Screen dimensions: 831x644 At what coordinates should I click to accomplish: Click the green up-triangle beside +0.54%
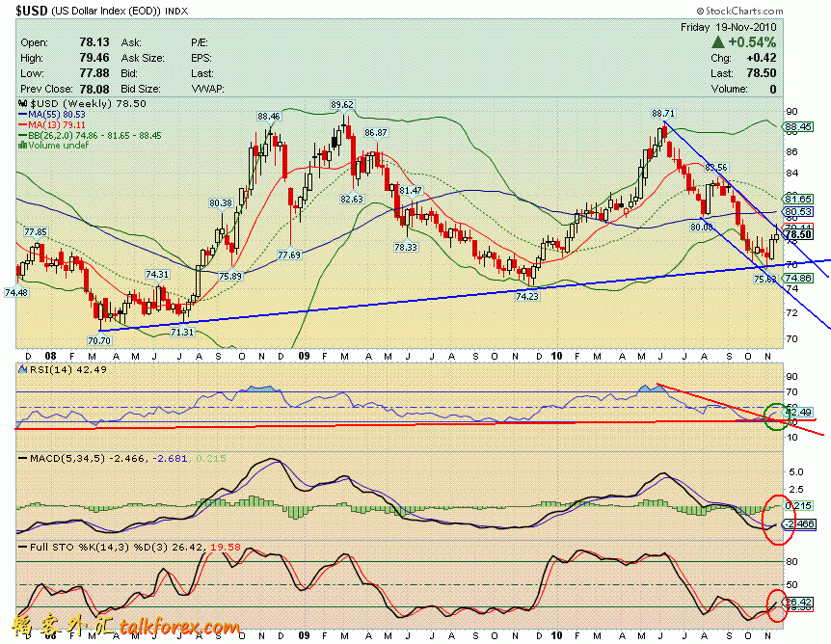(718, 42)
